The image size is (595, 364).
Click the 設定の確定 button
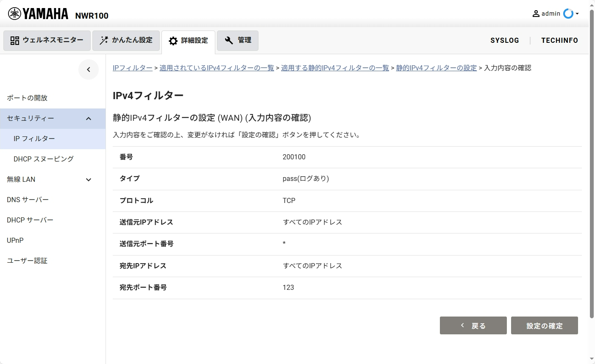click(x=544, y=325)
